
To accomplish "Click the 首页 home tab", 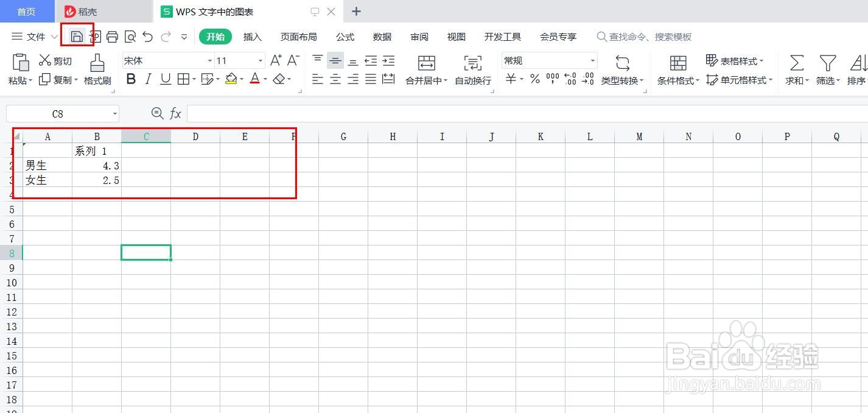I will [26, 12].
